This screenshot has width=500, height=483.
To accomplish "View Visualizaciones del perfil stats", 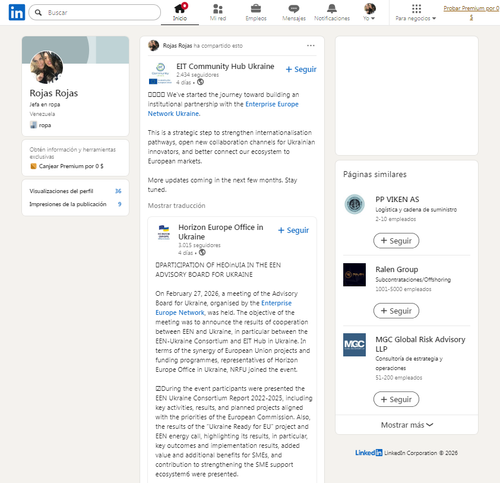I will tap(75, 191).
